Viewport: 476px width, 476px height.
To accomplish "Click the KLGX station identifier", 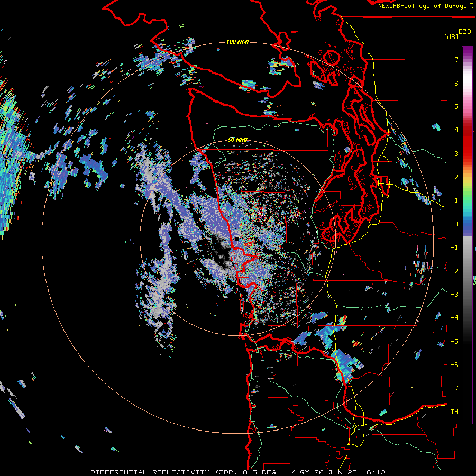I will tap(300, 472).
